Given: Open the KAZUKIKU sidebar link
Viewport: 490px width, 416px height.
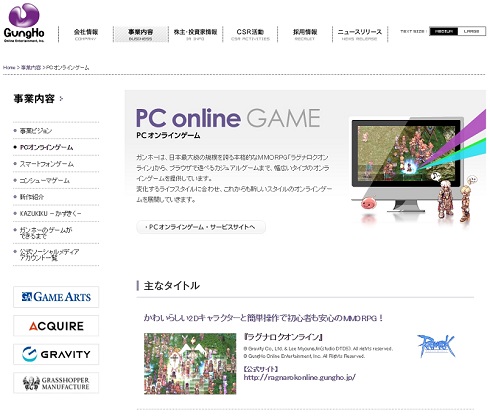Looking at the screenshot, I should click(50, 214).
